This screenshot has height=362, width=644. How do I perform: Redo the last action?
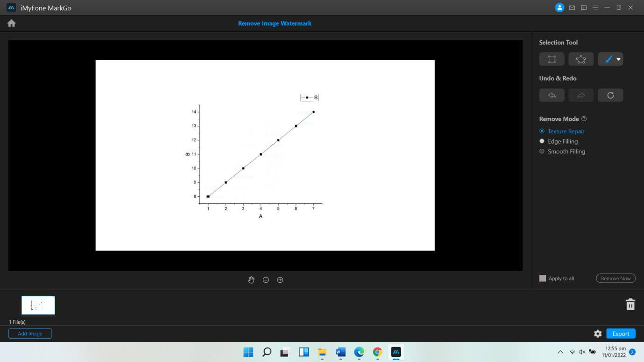click(x=581, y=95)
